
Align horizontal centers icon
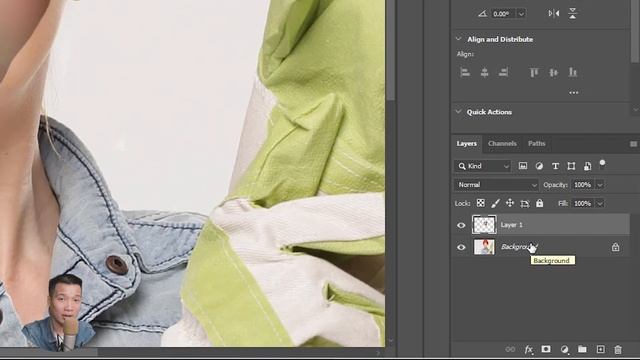pyautogui.click(x=484, y=72)
